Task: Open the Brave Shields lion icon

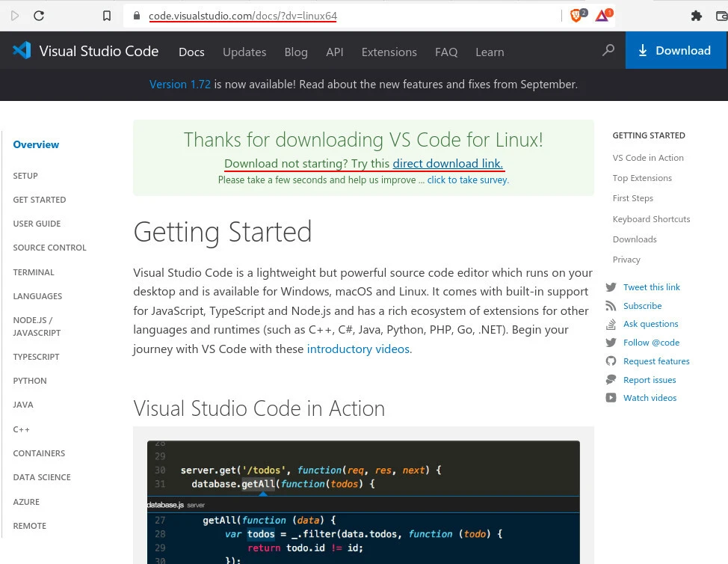Action: coord(576,15)
